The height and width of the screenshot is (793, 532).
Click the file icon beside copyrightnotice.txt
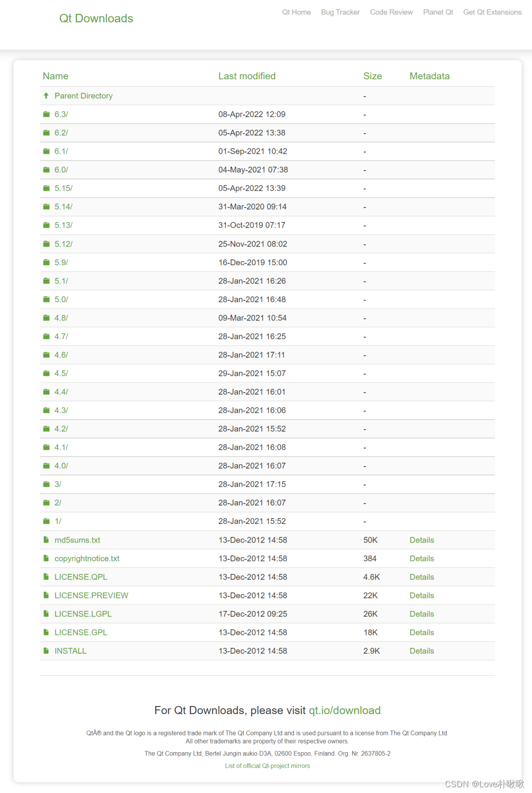coord(46,558)
